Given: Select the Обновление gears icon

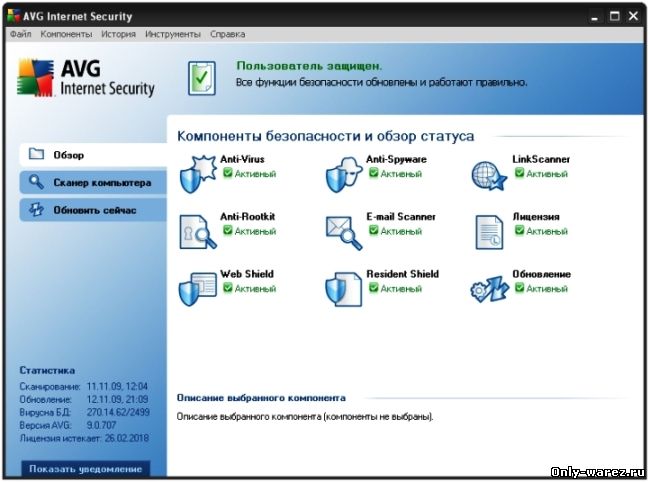Looking at the screenshot, I should coord(490,288).
